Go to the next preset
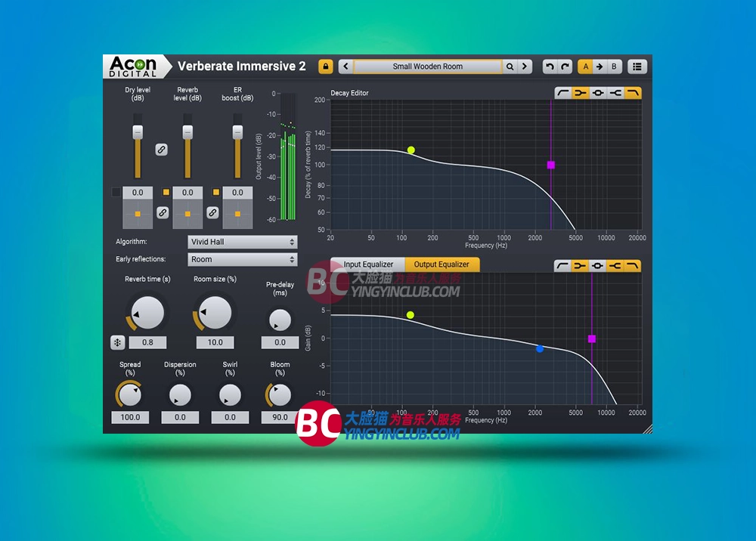 click(525, 66)
